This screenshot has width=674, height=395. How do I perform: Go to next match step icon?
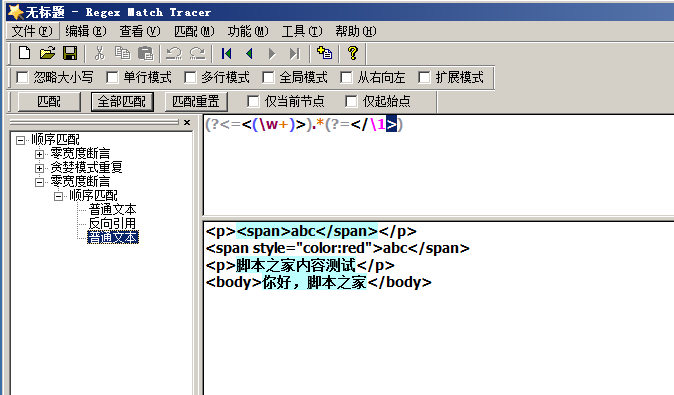click(272, 53)
